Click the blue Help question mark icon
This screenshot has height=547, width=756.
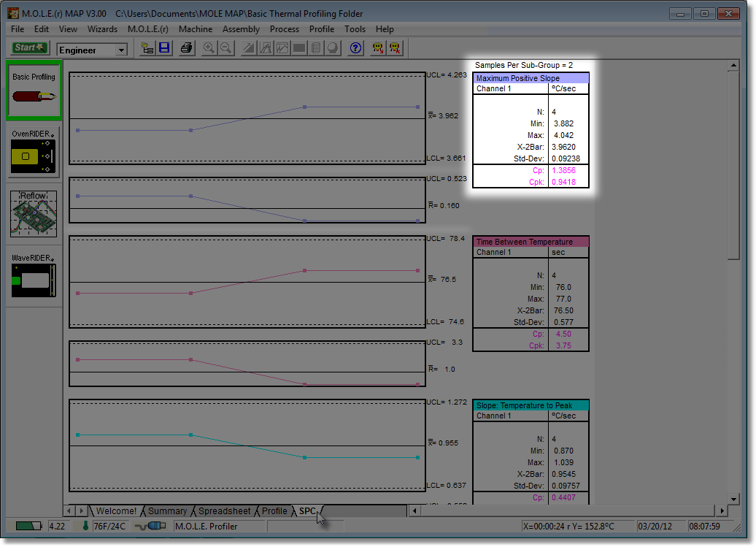[x=356, y=48]
